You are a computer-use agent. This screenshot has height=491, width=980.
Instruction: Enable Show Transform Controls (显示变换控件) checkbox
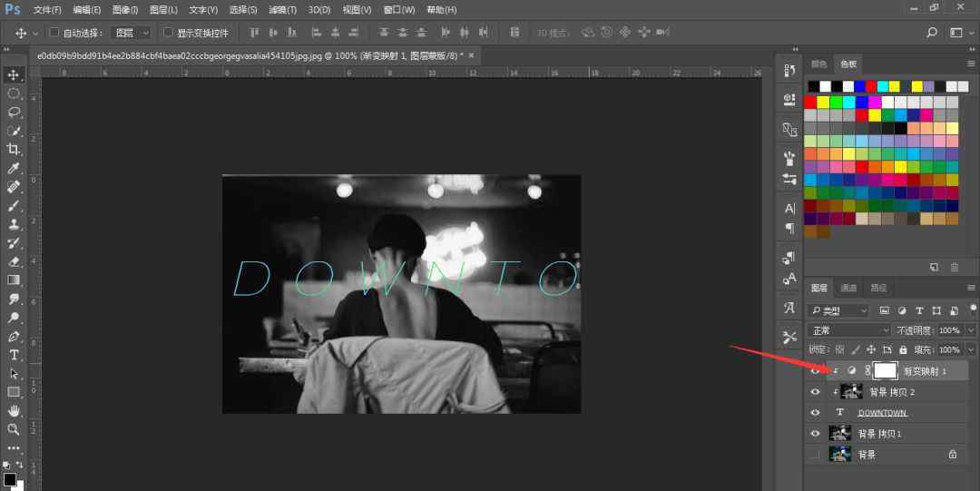pyautogui.click(x=168, y=33)
